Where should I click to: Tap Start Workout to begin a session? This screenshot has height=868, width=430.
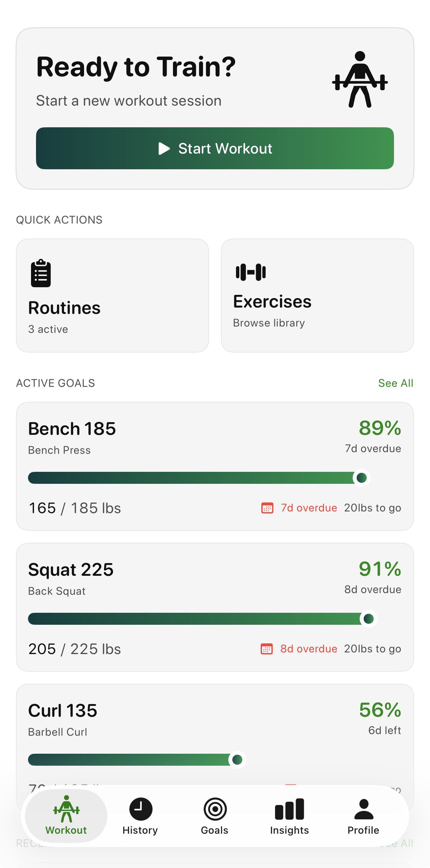pyautogui.click(x=215, y=148)
